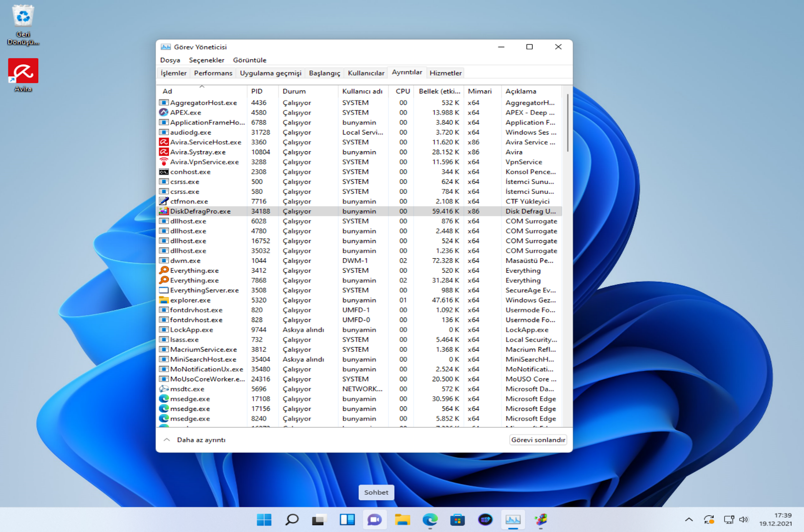The image size is (804, 532).
Task: Click the msedge.exe icon with PID 17108
Action: (x=163, y=399)
